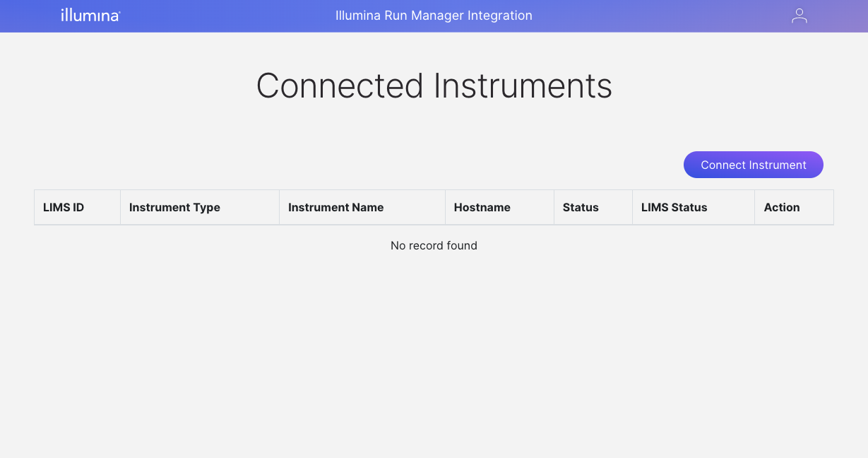Click divider between Status and LIMS Status
The height and width of the screenshot is (458, 868).
[x=632, y=207]
